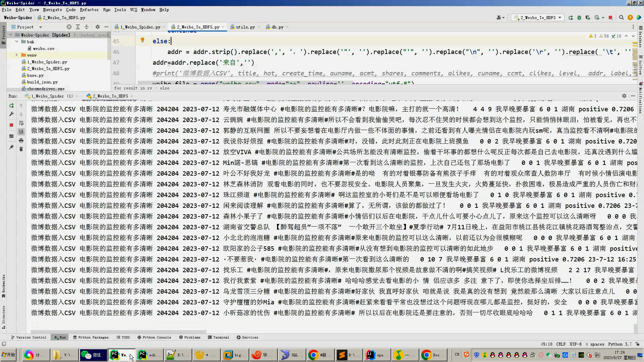
Task: Print the console output
Action: click(x=21, y=140)
